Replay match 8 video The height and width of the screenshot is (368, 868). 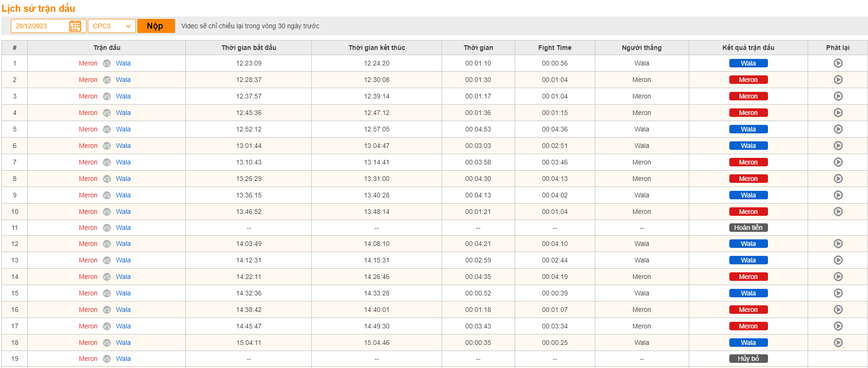(x=838, y=179)
